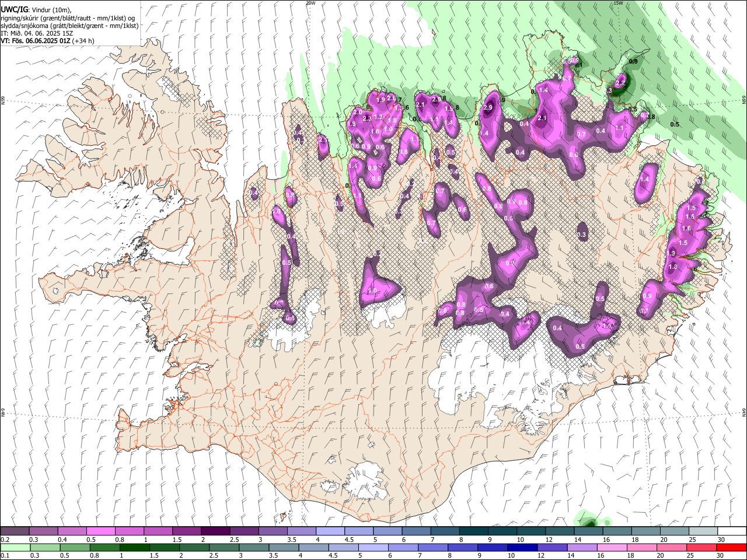
Task: Click the '0.8' label under the upper legend bar
Action: 120,540
